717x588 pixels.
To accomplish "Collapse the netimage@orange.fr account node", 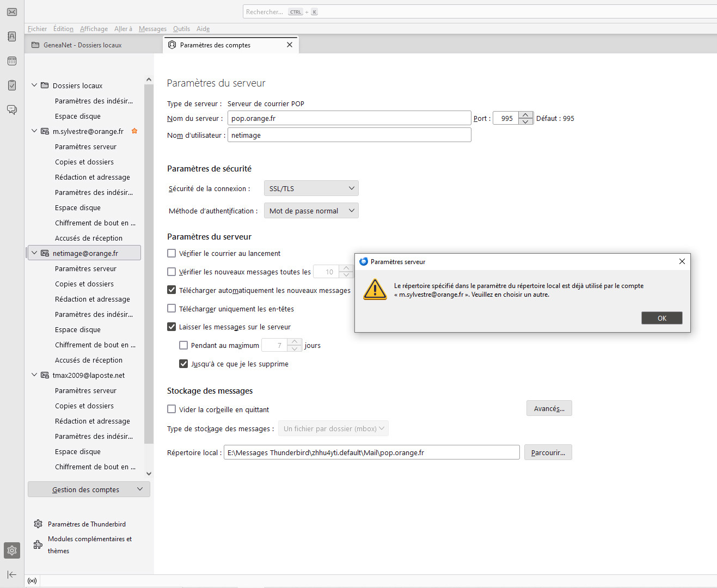I will (34, 253).
